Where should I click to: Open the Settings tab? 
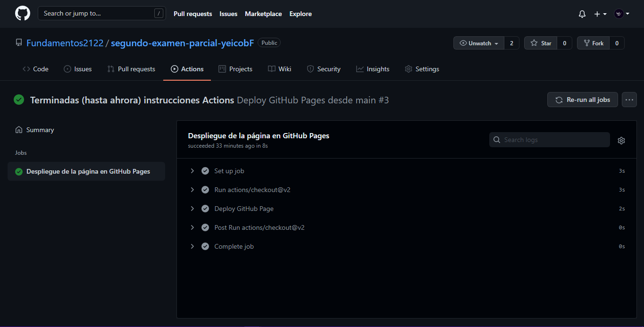pyautogui.click(x=422, y=69)
